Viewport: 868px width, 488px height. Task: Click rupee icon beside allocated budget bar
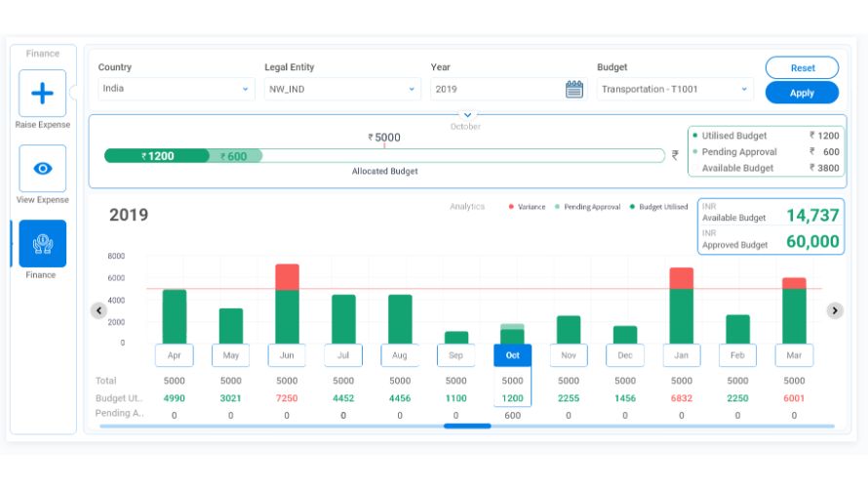coord(675,155)
